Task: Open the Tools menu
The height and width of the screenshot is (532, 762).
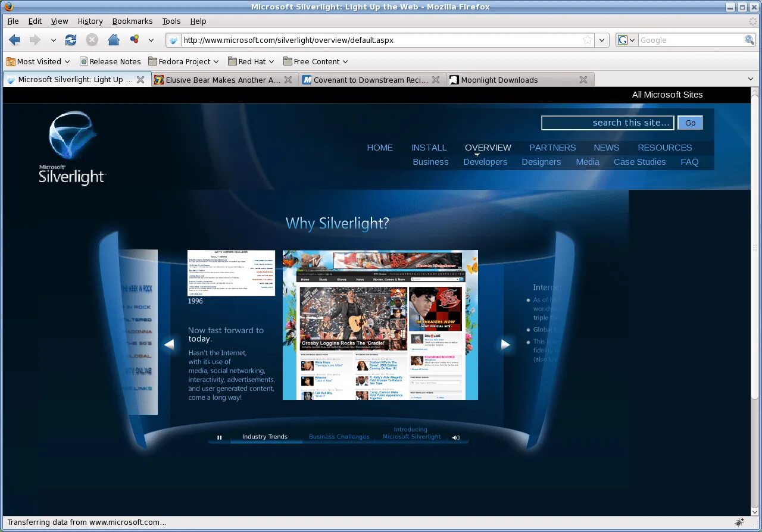Action: 171,21
